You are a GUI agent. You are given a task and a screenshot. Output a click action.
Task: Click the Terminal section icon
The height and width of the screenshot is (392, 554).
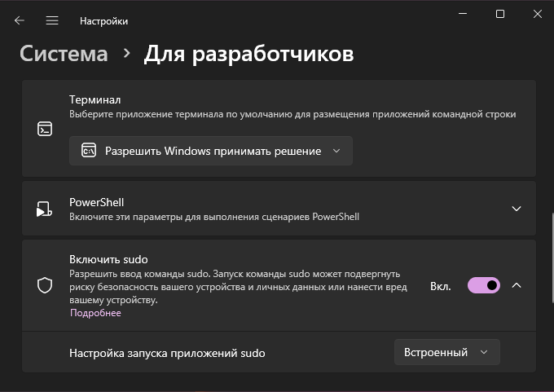pos(45,129)
